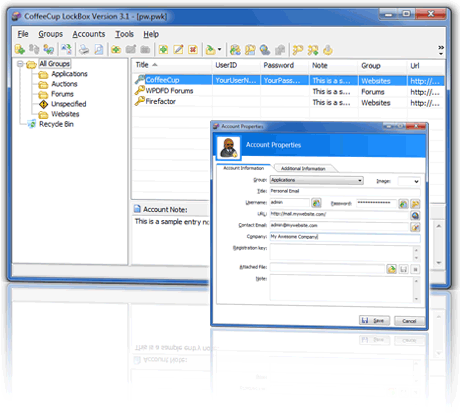
Task: Select the CoffeeCup account row
Action: coord(289,80)
